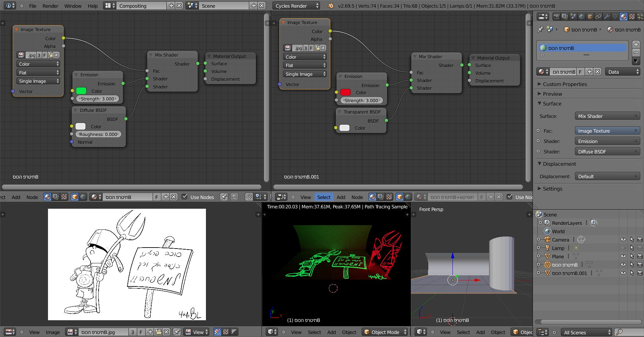Hide the Plane object via its eye icon
This screenshot has height=337, width=644.
point(623,256)
